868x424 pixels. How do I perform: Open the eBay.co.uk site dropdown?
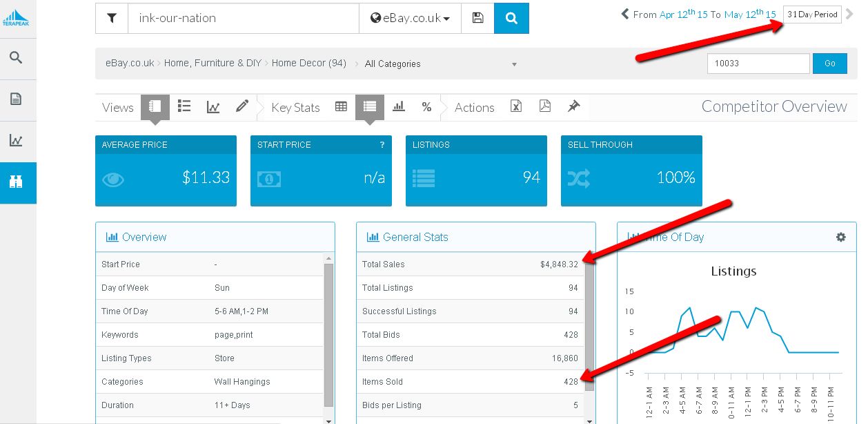coord(410,19)
